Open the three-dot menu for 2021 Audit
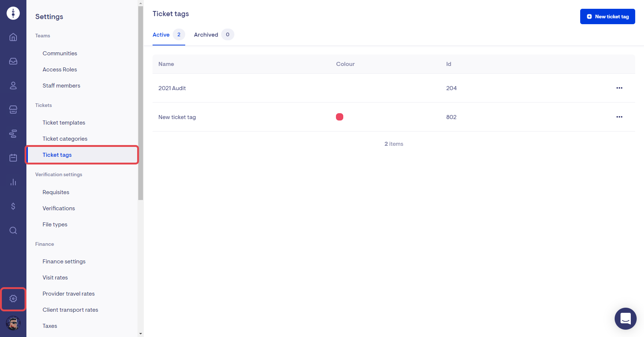This screenshot has height=337, width=644. 619,88
